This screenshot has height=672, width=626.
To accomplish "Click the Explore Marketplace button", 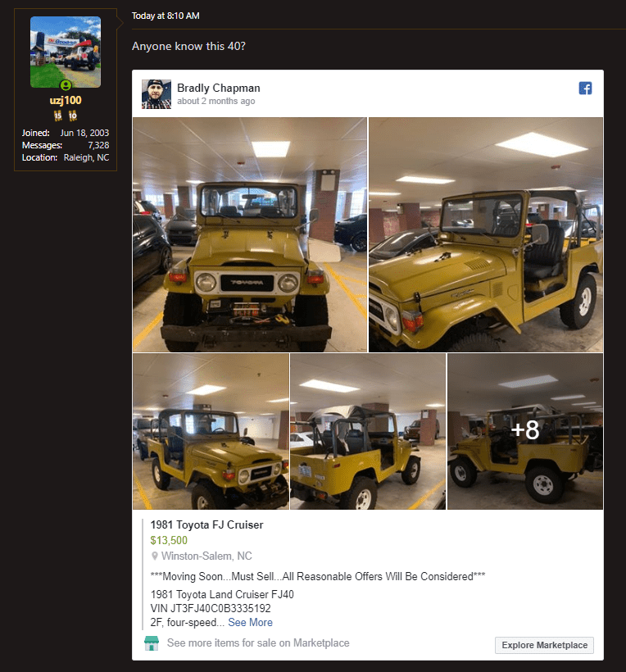I will (544, 645).
